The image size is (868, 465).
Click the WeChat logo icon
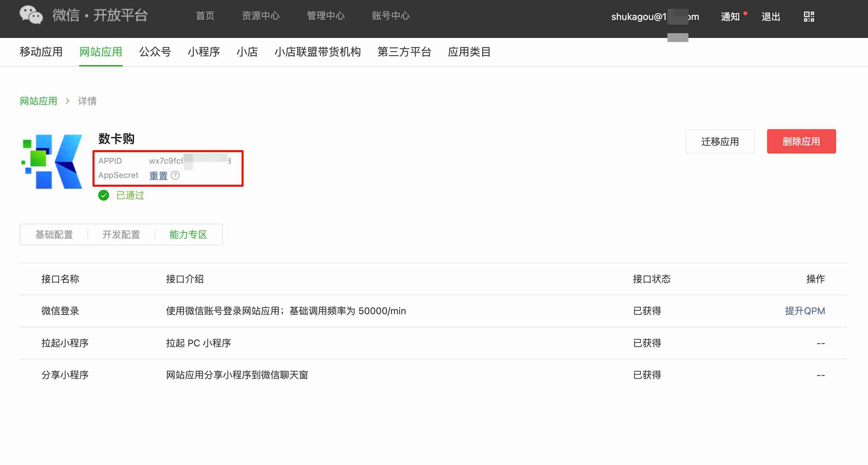coord(31,15)
